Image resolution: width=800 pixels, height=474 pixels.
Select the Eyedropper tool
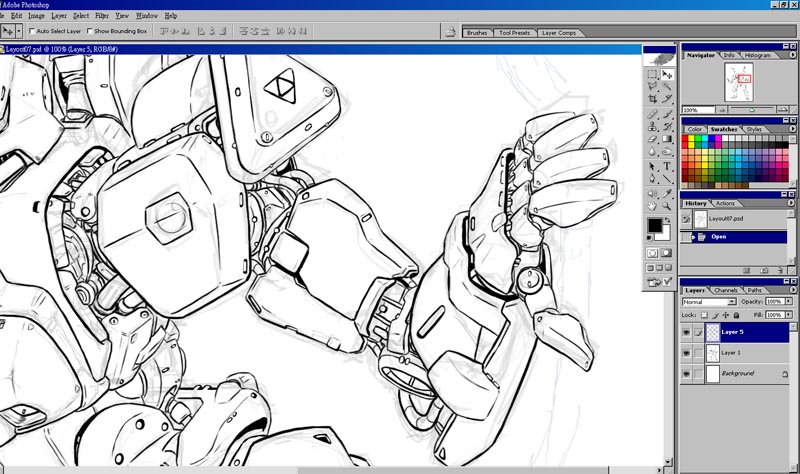(x=667, y=193)
